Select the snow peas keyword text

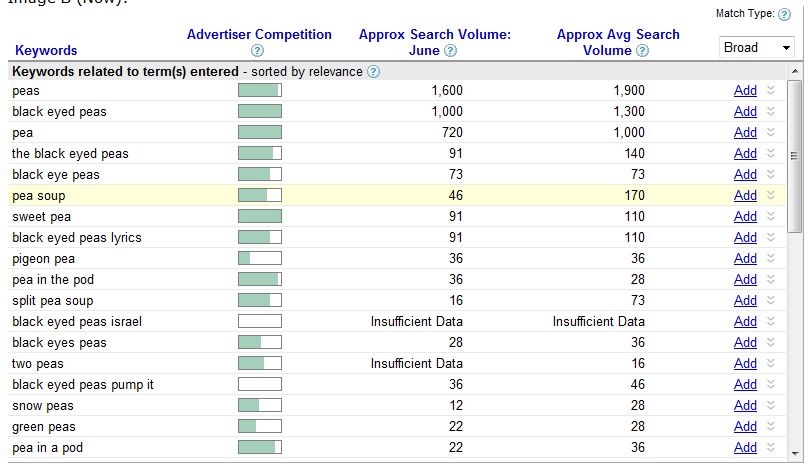pyautogui.click(x=43, y=406)
